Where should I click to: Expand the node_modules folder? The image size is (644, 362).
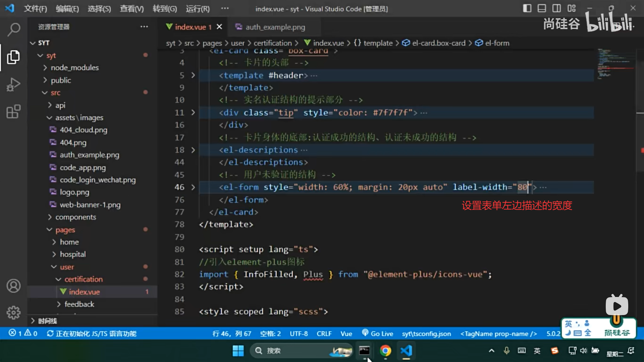[74, 68]
